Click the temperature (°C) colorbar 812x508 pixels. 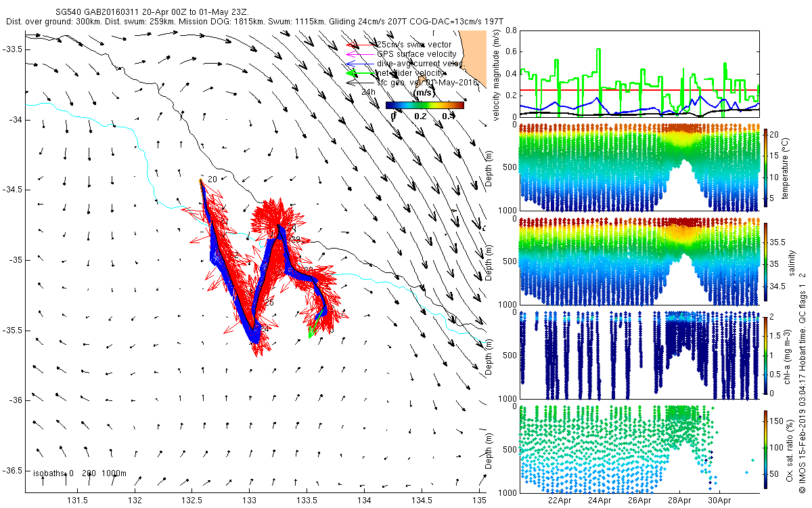[x=766, y=167]
